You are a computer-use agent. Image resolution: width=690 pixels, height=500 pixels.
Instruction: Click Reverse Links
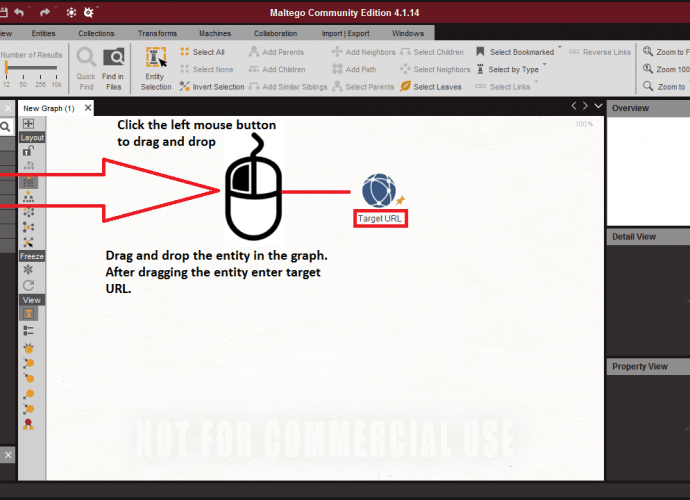pyautogui.click(x=600, y=52)
